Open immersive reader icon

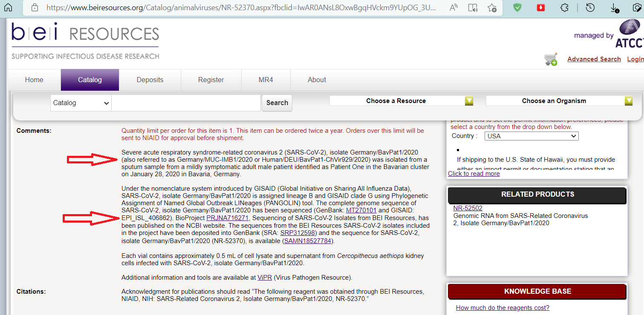[473, 7]
